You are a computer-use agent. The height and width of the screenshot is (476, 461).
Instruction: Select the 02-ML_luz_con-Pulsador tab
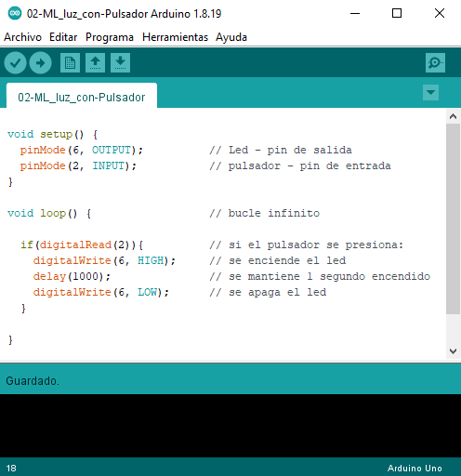82,97
